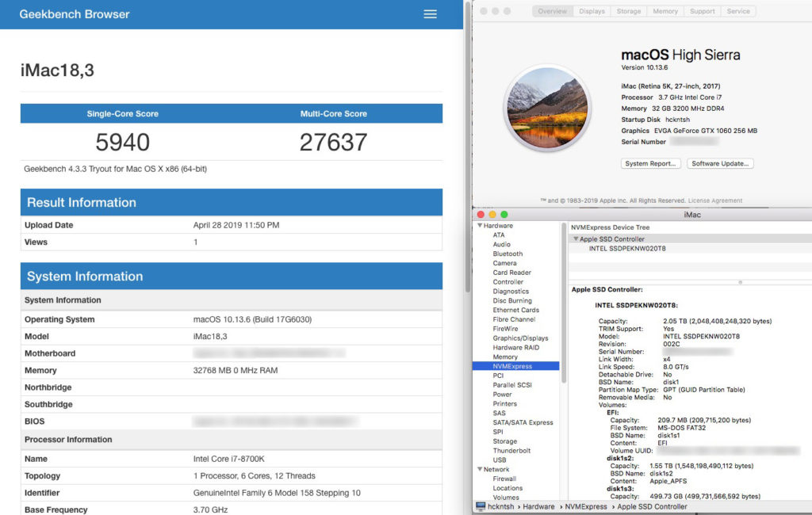Image resolution: width=812 pixels, height=515 pixels.
Task: Switch to the Displays tab
Action: [592, 11]
